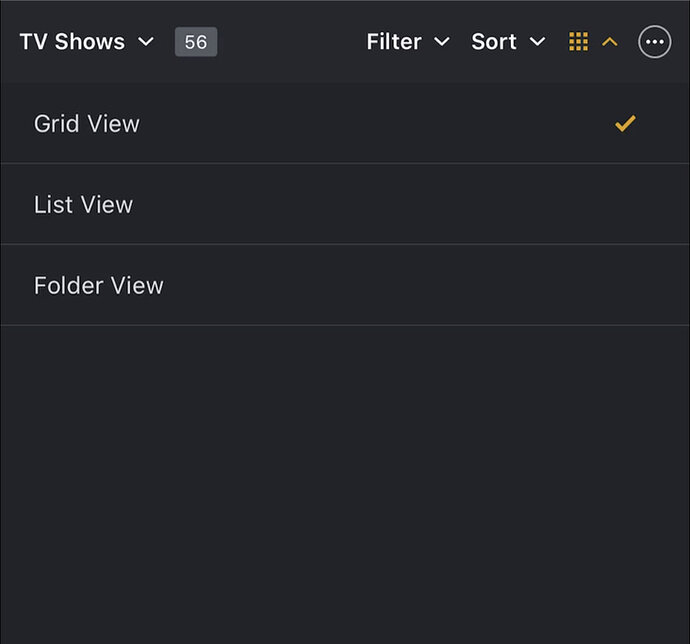Screen dimensions: 690x644
Task: Click the TV Shows title text
Action: [x=72, y=42]
